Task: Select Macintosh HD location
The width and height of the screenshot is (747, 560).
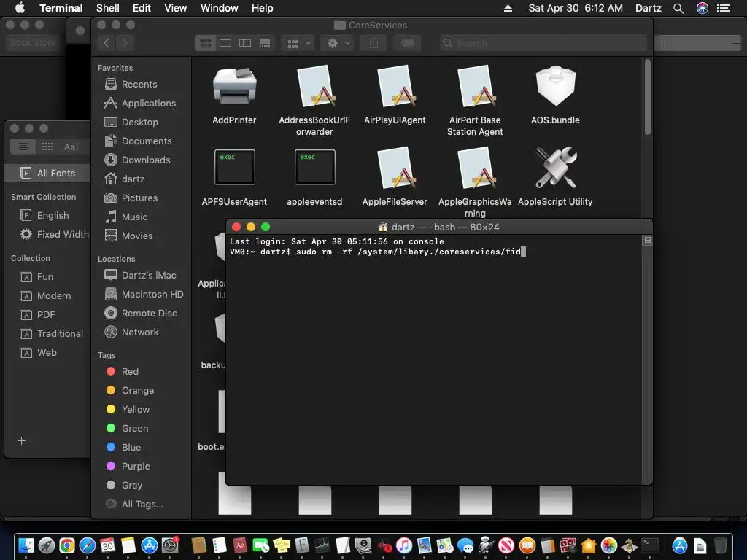Action: point(144,295)
